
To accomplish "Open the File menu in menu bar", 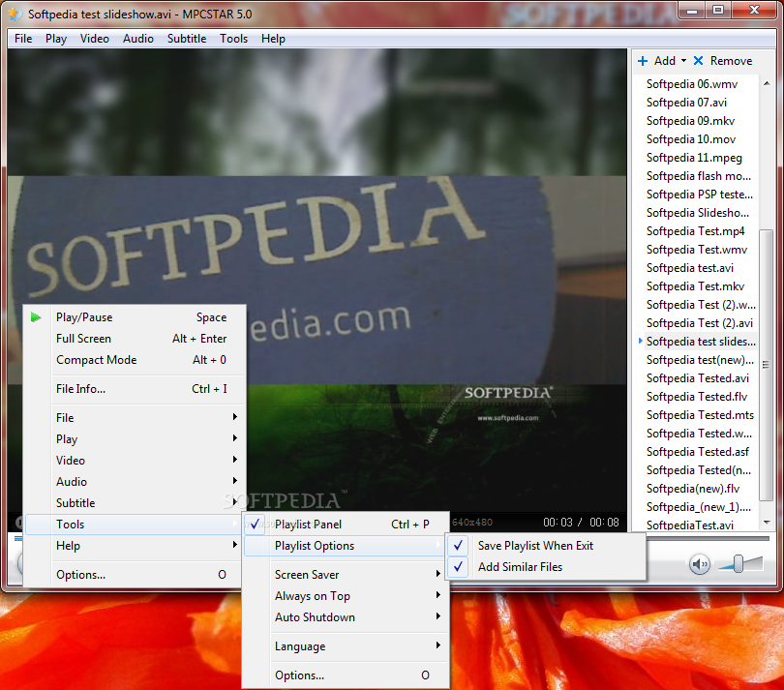I will pos(23,39).
